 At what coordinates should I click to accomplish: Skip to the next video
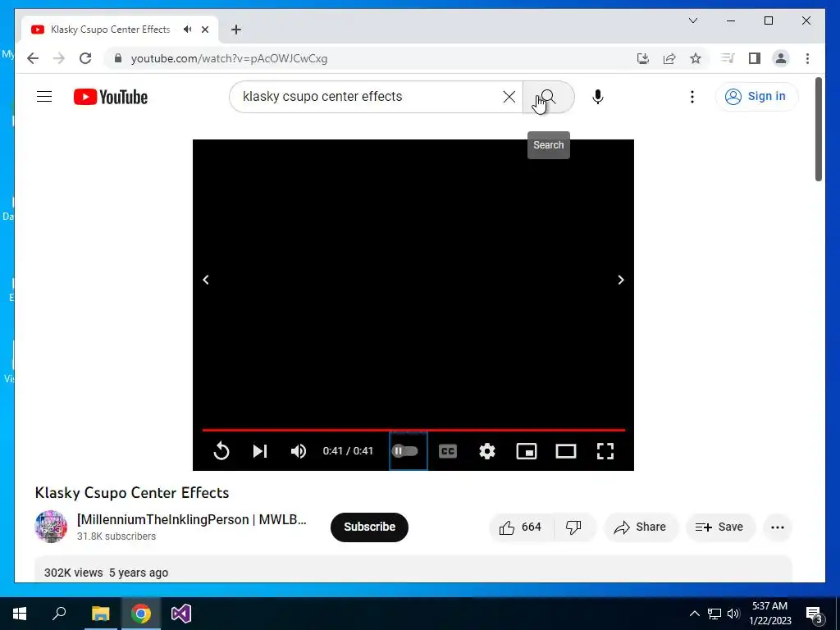260,451
